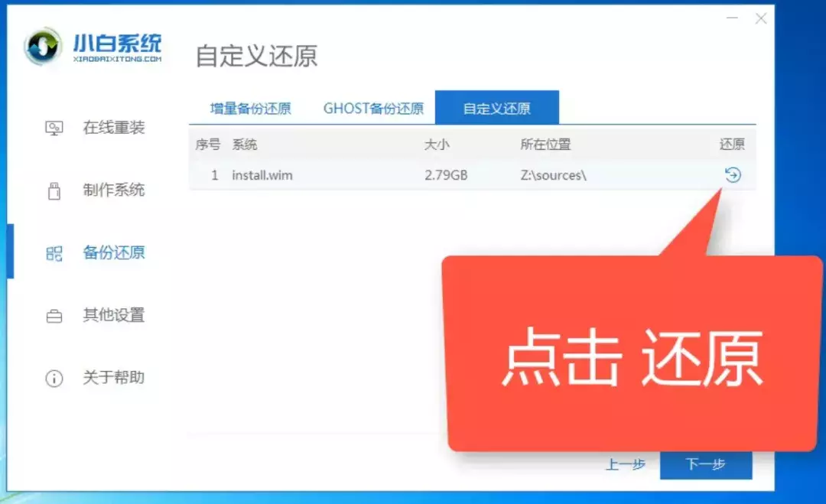Click the other settings toolbox icon

tap(54, 316)
